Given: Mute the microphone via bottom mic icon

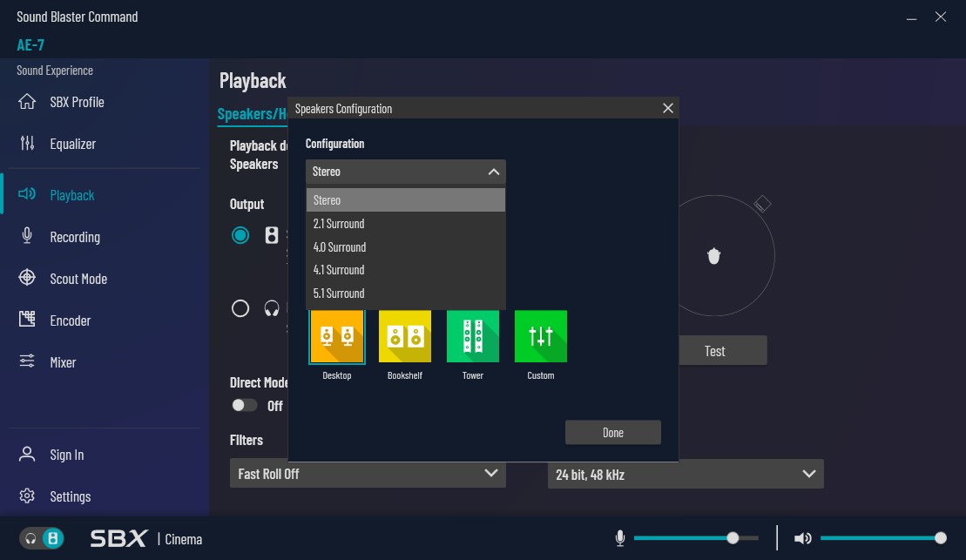Looking at the screenshot, I should [620, 538].
